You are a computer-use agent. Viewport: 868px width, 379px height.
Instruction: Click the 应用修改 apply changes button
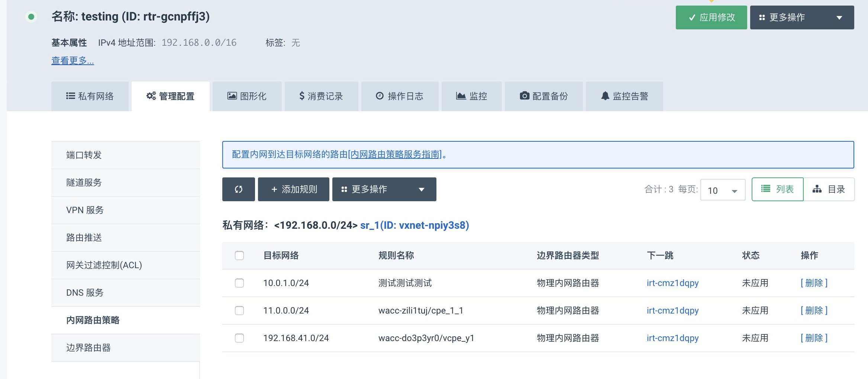[711, 17]
